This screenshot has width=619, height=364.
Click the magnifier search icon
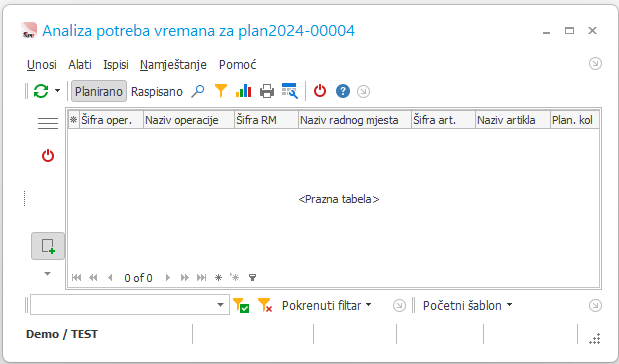(197, 91)
